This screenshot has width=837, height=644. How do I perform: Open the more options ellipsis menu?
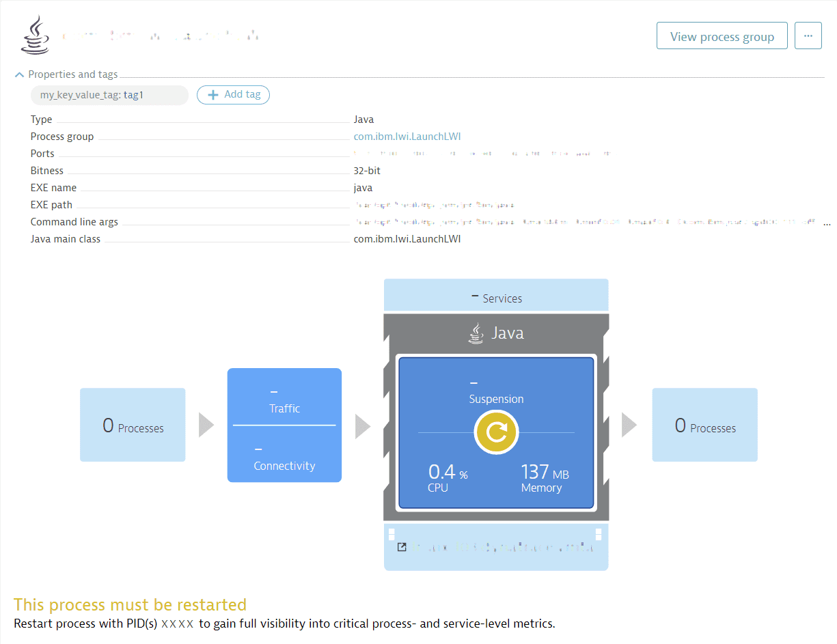pyautogui.click(x=808, y=36)
